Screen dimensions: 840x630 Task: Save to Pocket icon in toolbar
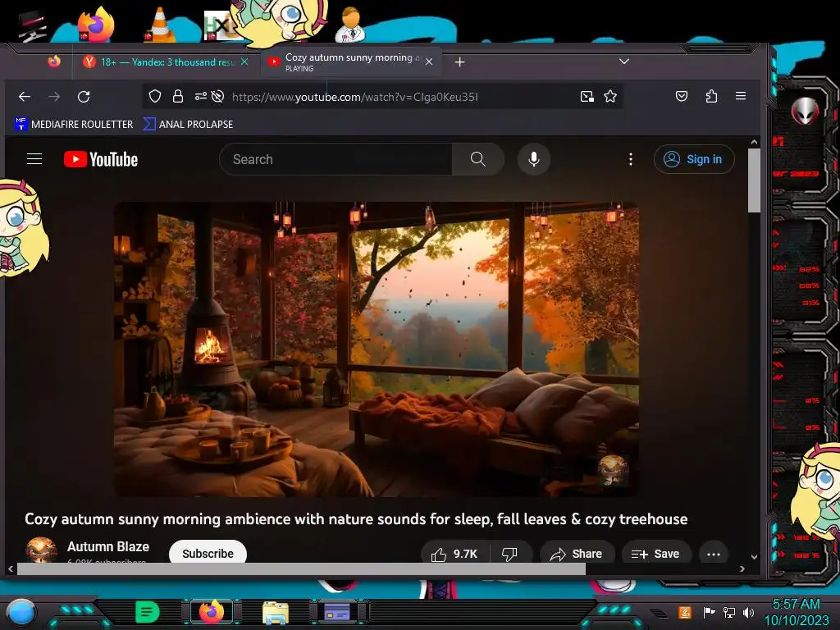tap(682, 97)
